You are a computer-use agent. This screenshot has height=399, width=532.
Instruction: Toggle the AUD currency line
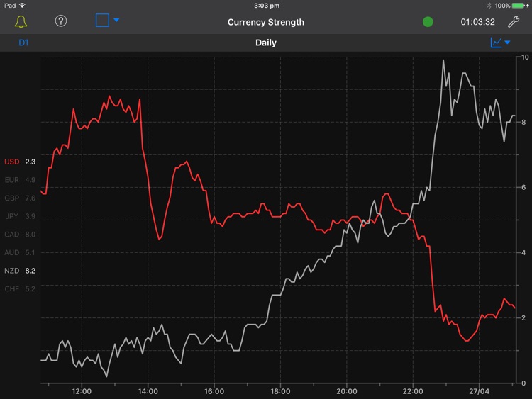pos(20,252)
